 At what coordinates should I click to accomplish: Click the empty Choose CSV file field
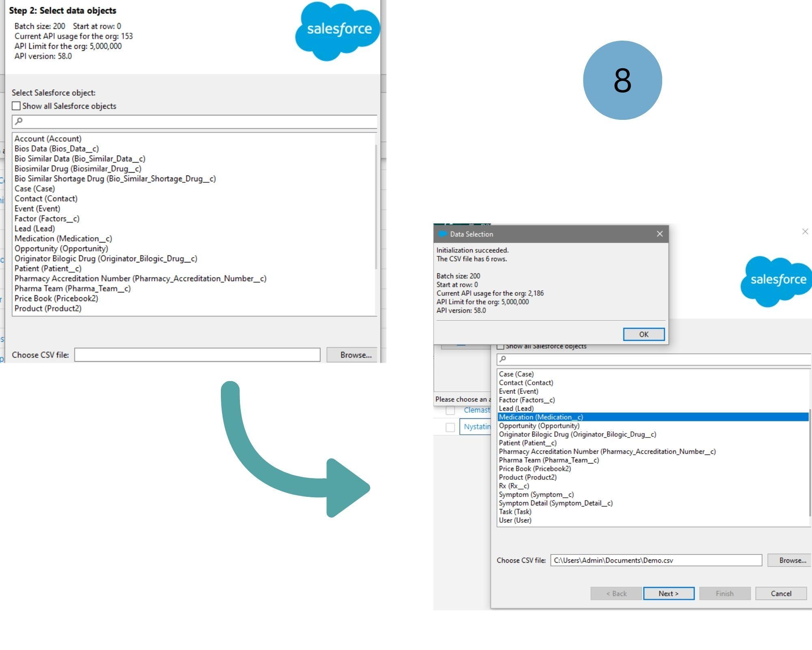click(x=197, y=355)
